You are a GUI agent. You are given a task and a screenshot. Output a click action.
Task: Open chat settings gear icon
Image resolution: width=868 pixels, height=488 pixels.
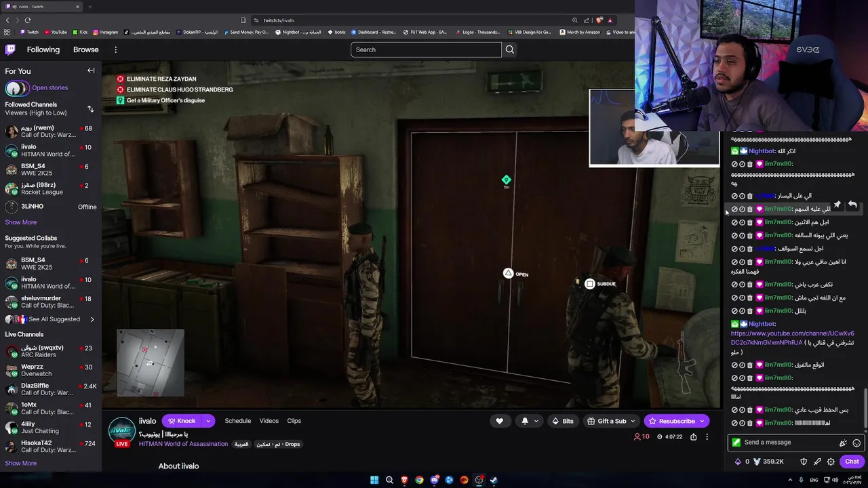831,462
